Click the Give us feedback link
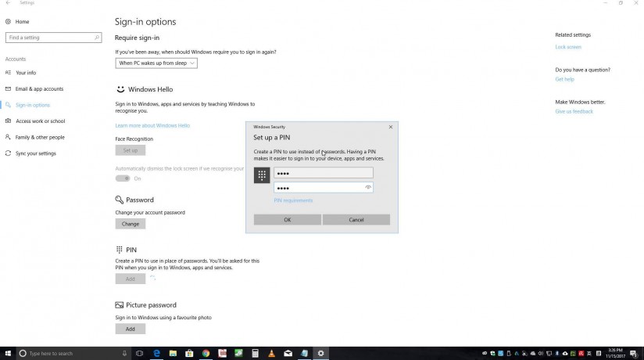Screen dimensions: 644x360 tap(574, 112)
